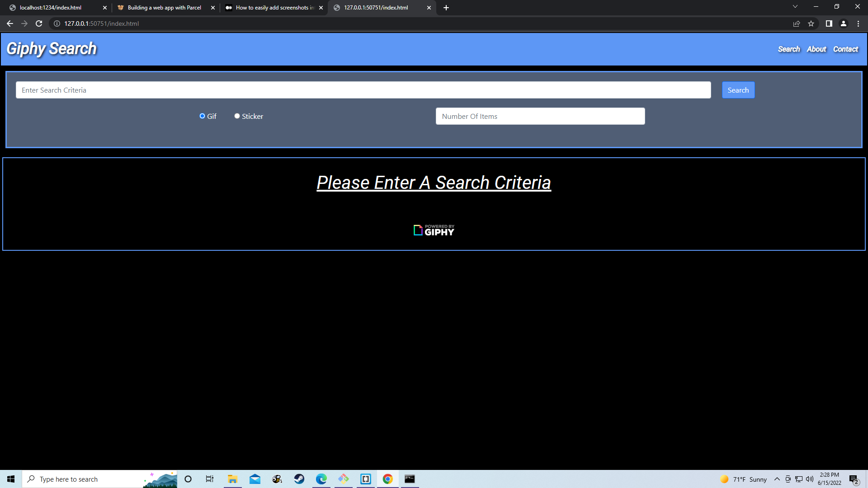Click the Enter Search Criteria field

pos(363,90)
